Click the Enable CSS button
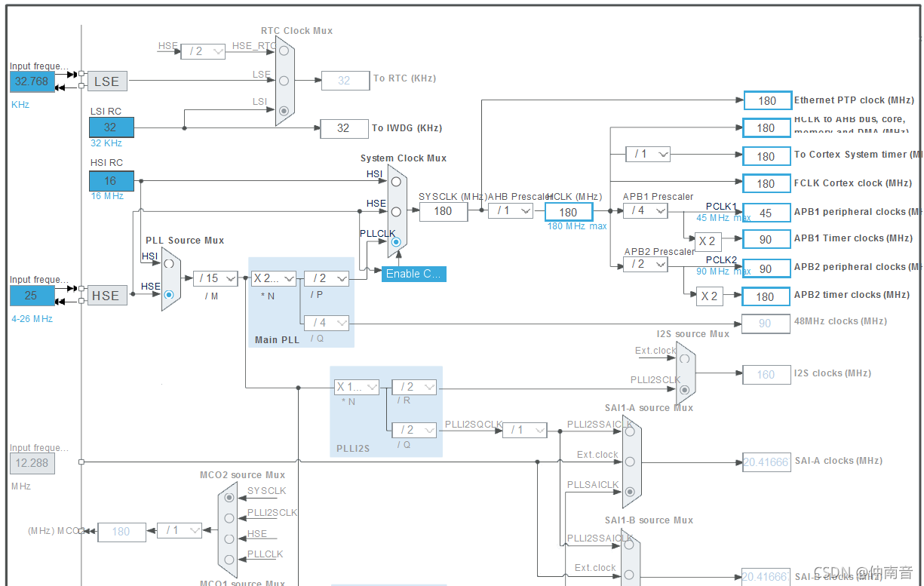This screenshot has width=924, height=586. (x=413, y=274)
